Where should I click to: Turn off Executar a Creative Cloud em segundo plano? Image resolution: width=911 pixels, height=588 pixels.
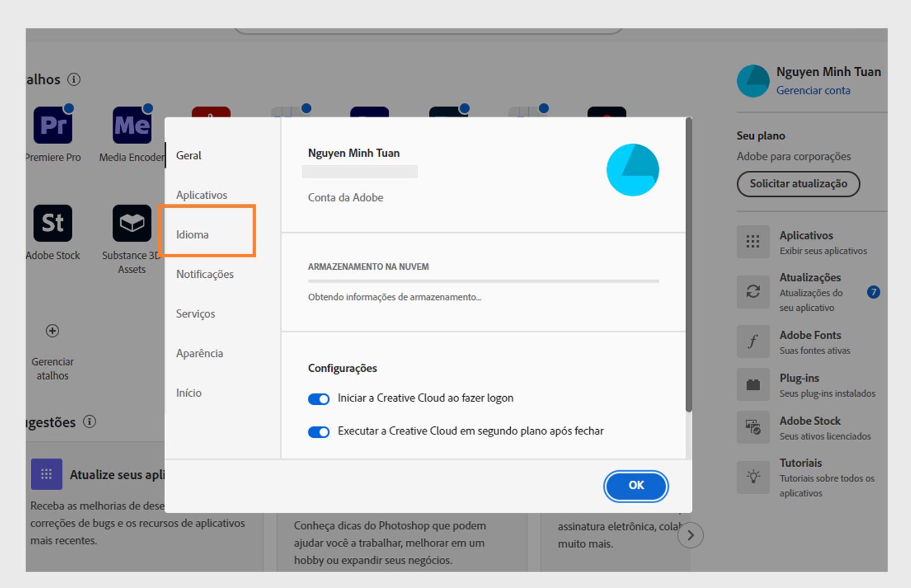318,432
